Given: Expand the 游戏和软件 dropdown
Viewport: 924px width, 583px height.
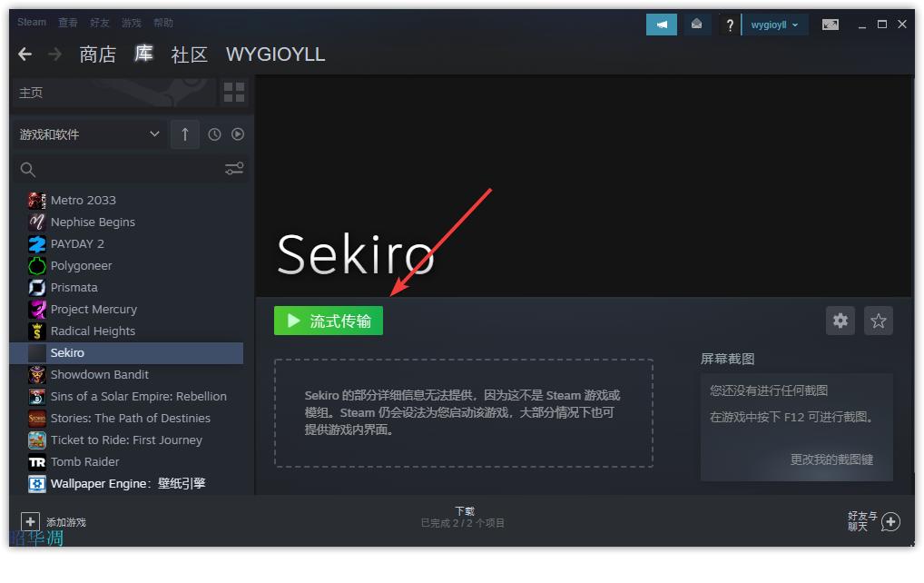Looking at the screenshot, I should [86, 133].
